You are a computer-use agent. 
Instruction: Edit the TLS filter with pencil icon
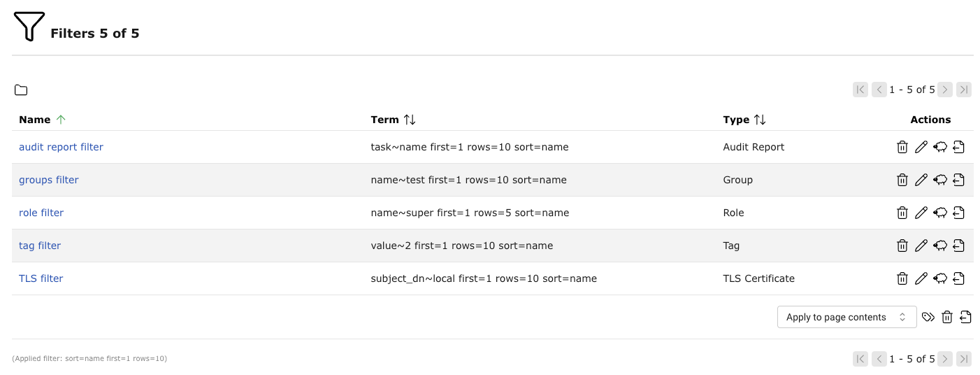(921, 278)
